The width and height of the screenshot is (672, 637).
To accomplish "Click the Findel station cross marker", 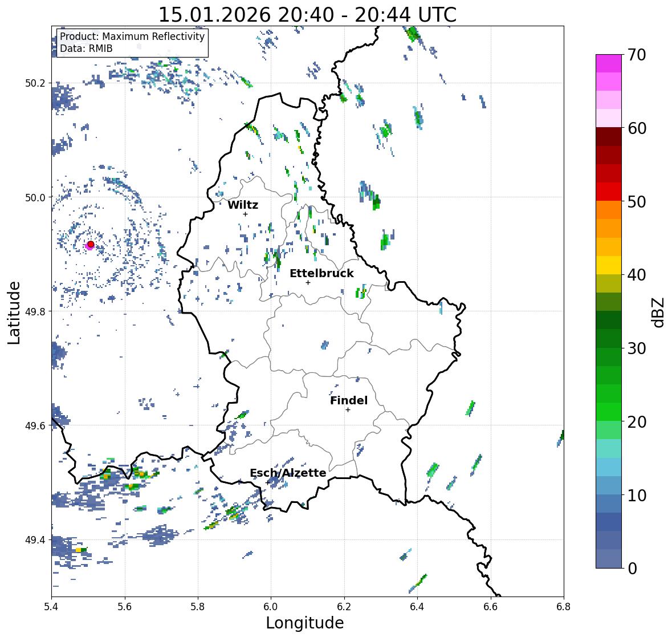I will pyautogui.click(x=348, y=410).
